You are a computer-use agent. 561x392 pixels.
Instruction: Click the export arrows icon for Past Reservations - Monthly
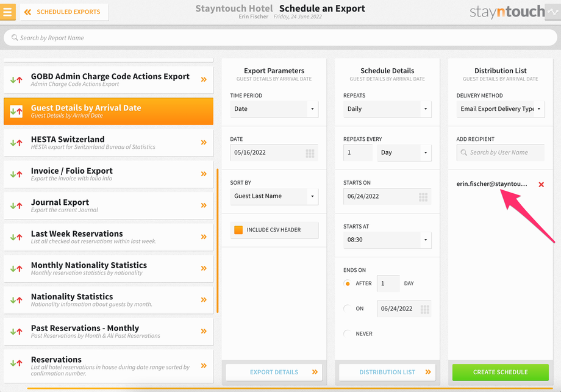pyautogui.click(x=16, y=332)
